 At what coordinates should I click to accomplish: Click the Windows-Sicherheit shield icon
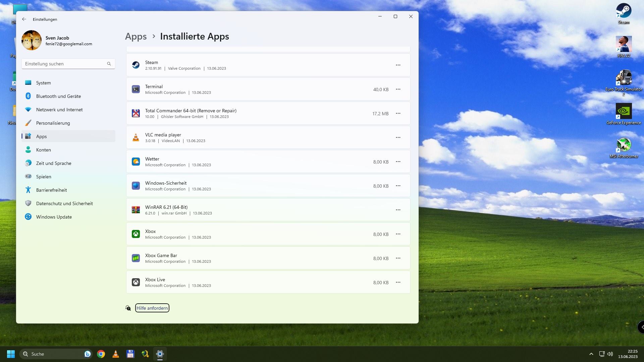click(136, 186)
